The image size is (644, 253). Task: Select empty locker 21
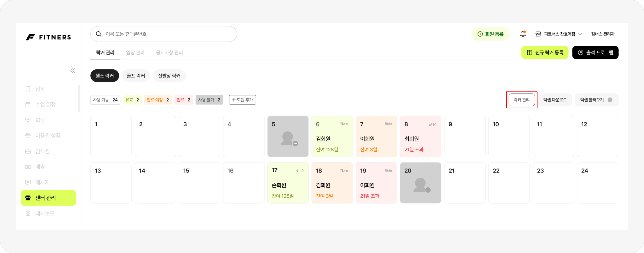[465, 183]
